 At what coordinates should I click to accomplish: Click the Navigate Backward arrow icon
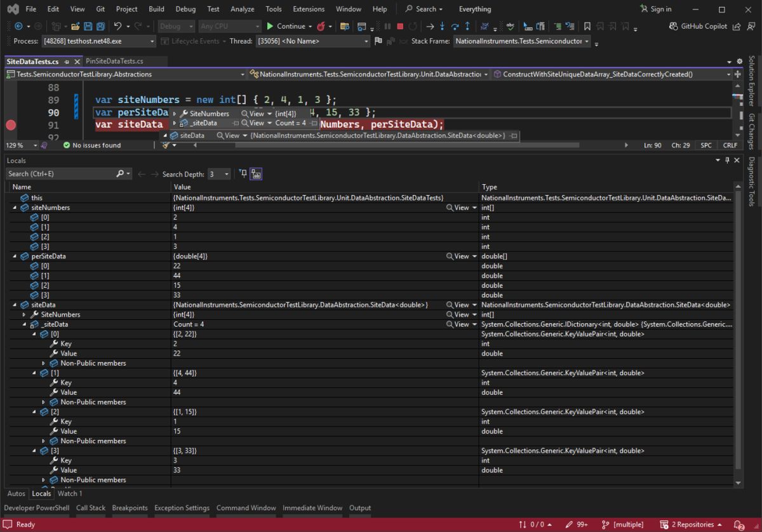coord(18,26)
